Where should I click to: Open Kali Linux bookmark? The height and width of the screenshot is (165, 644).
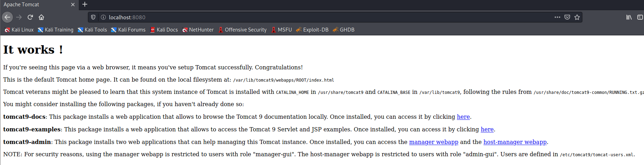(x=19, y=30)
